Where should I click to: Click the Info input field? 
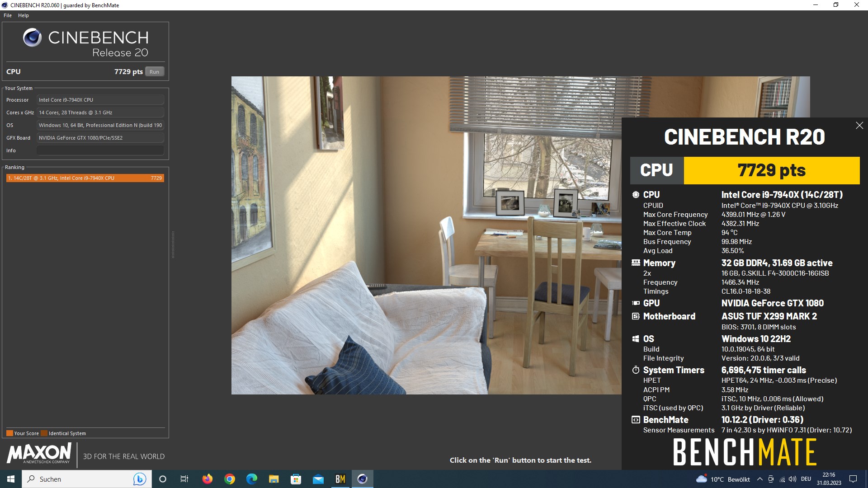[100, 150]
